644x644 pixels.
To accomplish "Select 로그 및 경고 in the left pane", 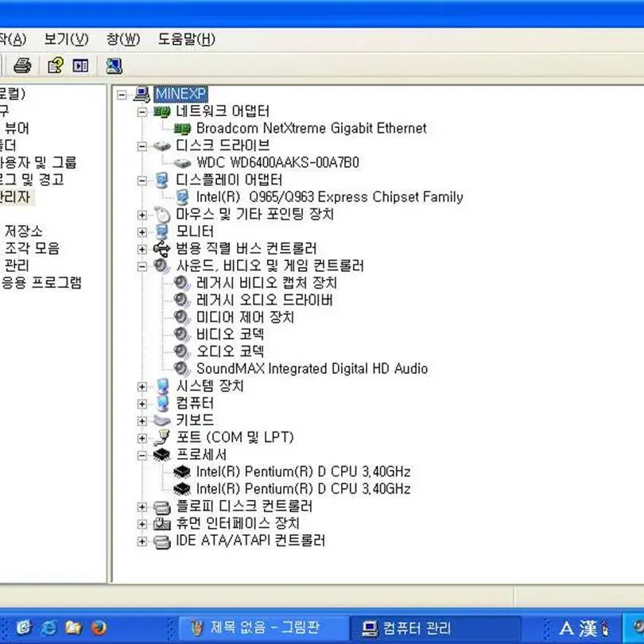I will pyautogui.click(x=32, y=180).
